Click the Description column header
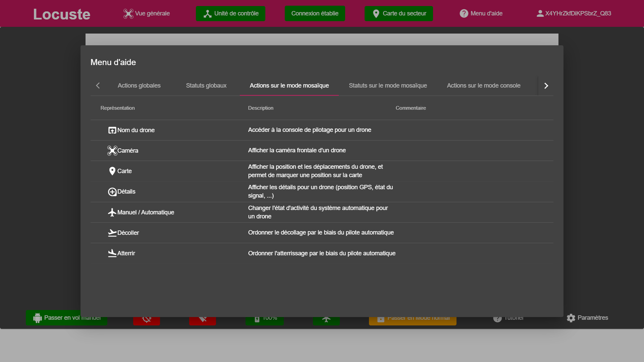 (x=261, y=108)
